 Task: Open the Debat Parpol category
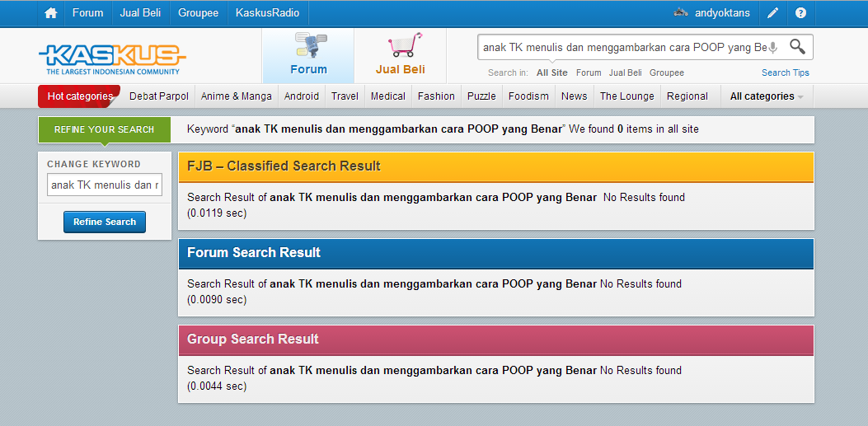pyautogui.click(x=159, y=96)
